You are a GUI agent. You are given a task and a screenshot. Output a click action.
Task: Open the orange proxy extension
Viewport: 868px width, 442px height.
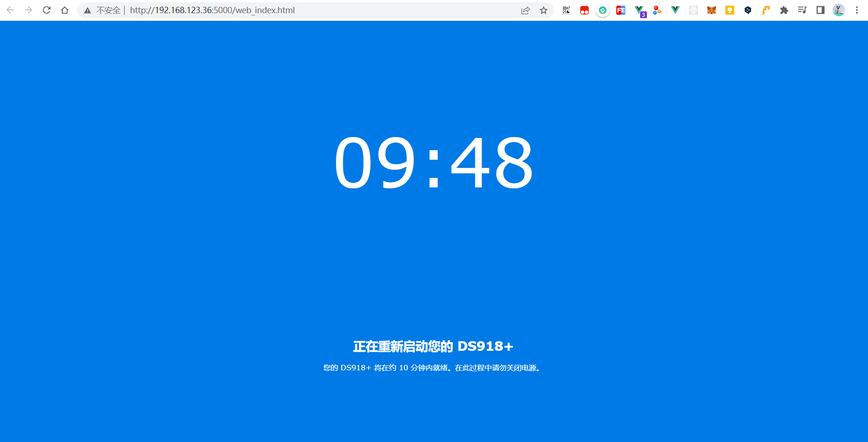(x=766, y=10)
